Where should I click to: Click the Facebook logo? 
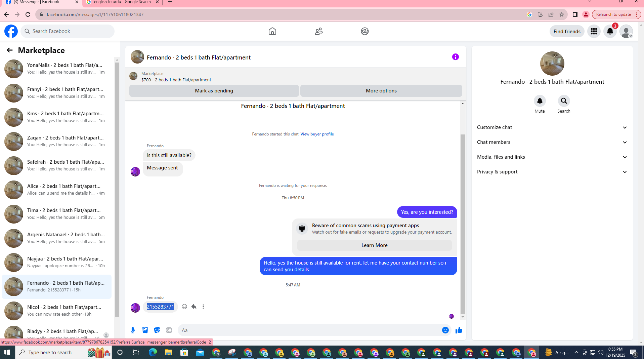(x=11, y=31)
